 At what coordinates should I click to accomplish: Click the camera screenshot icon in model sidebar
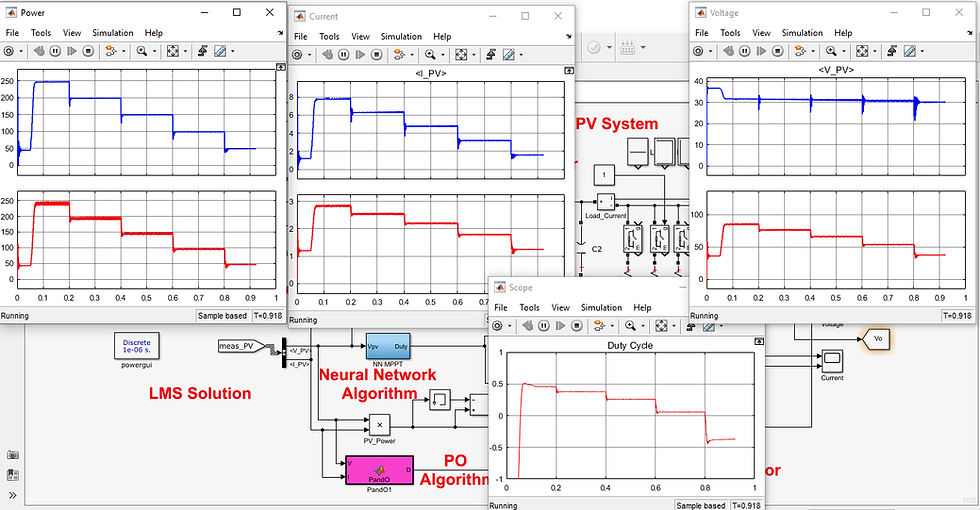(x=12, y=455)
